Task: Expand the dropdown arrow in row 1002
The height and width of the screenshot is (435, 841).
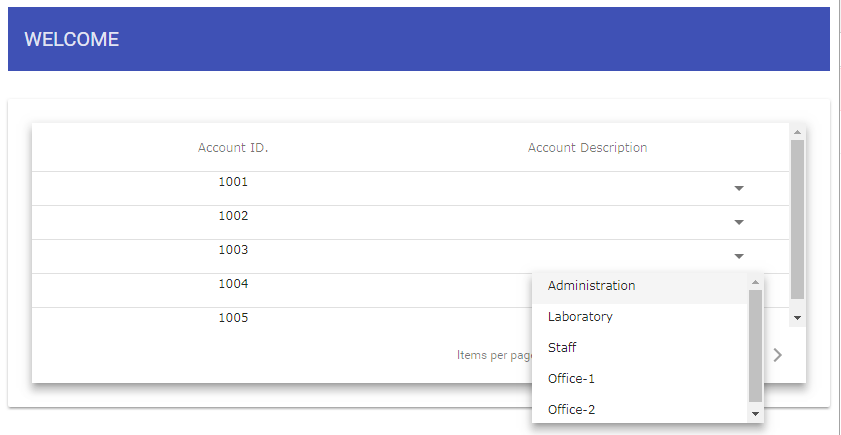Action: pyautogui.click(x=739, y=222)
